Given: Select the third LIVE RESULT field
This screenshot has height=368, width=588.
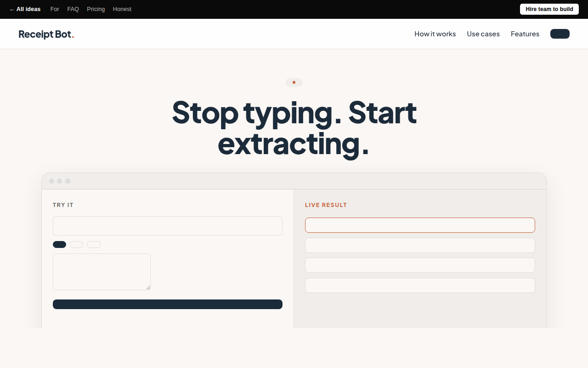Looking at the screenshot, I should [420, 265].
